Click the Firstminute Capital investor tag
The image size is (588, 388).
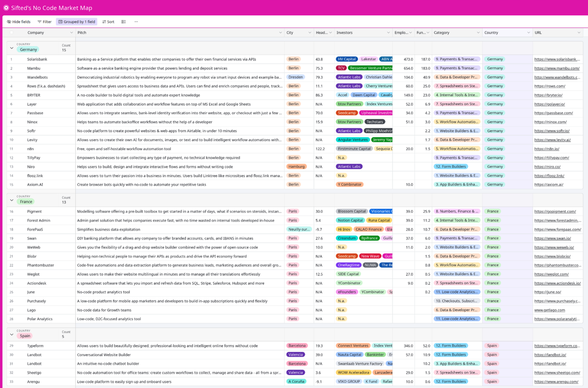pyautogui.click(x=354, y=149)
